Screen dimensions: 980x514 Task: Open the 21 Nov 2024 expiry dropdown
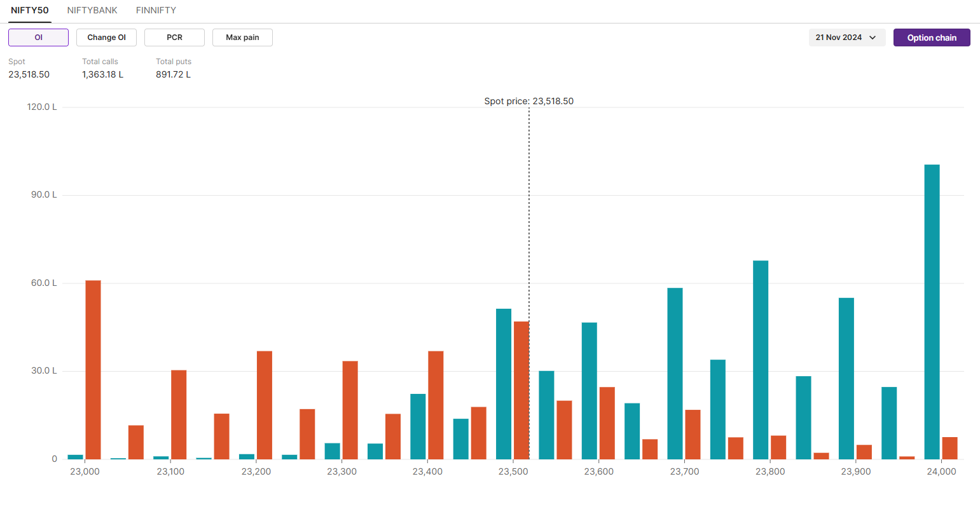click(847, 37)
